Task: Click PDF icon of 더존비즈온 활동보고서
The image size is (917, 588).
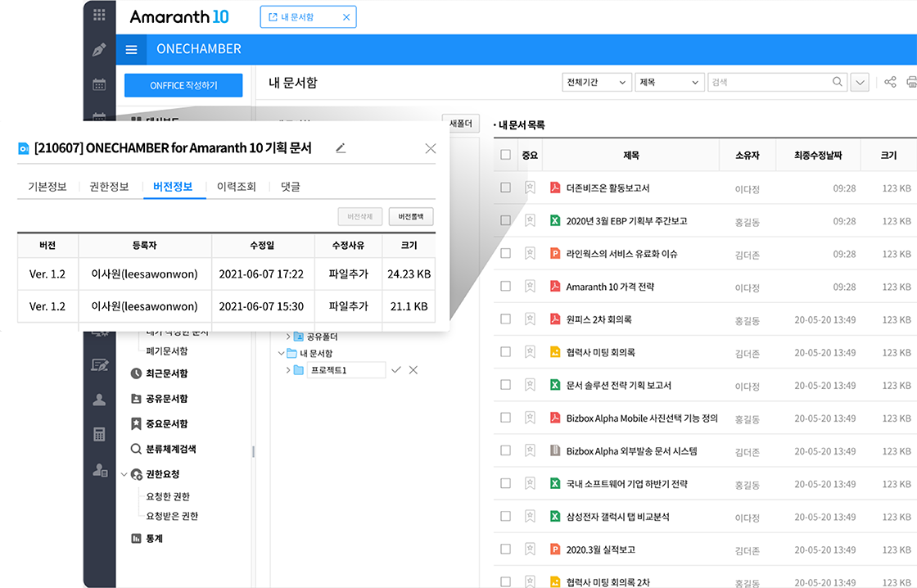Action: [x=555, y=188]
